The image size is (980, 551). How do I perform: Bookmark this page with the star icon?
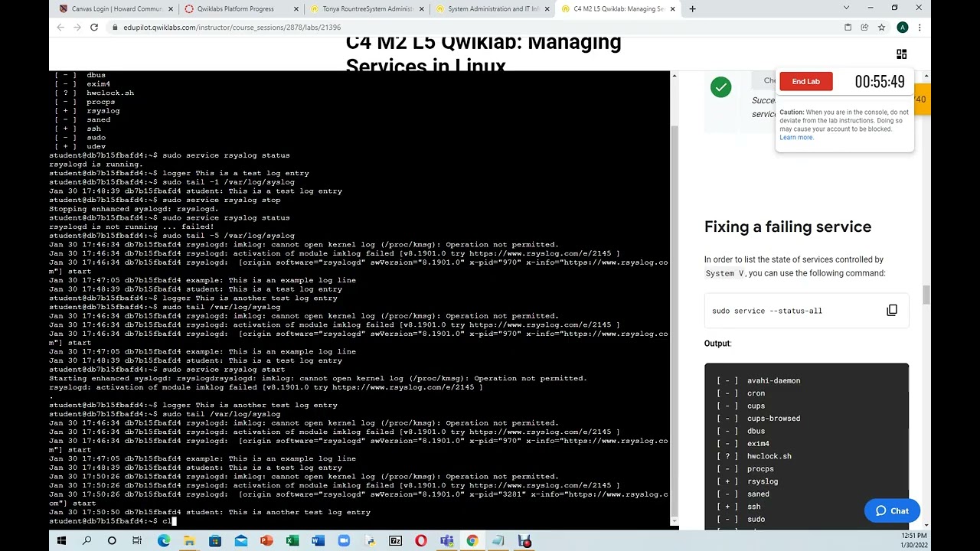point(881,28)
